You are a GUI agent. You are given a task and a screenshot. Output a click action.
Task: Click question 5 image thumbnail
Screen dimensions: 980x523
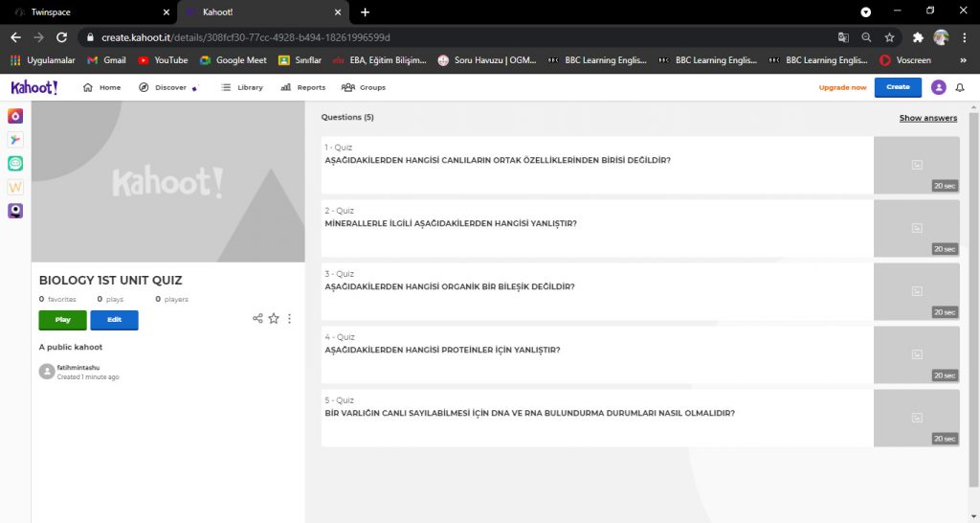click(x=916, y=418)
